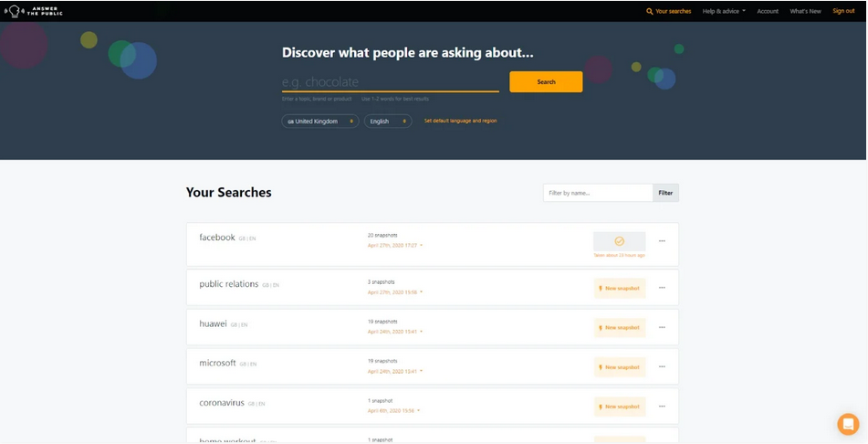Viewport: 868px width, 444px height.
Task: Open the facebook search entry
Action: (x=217, y=238)
